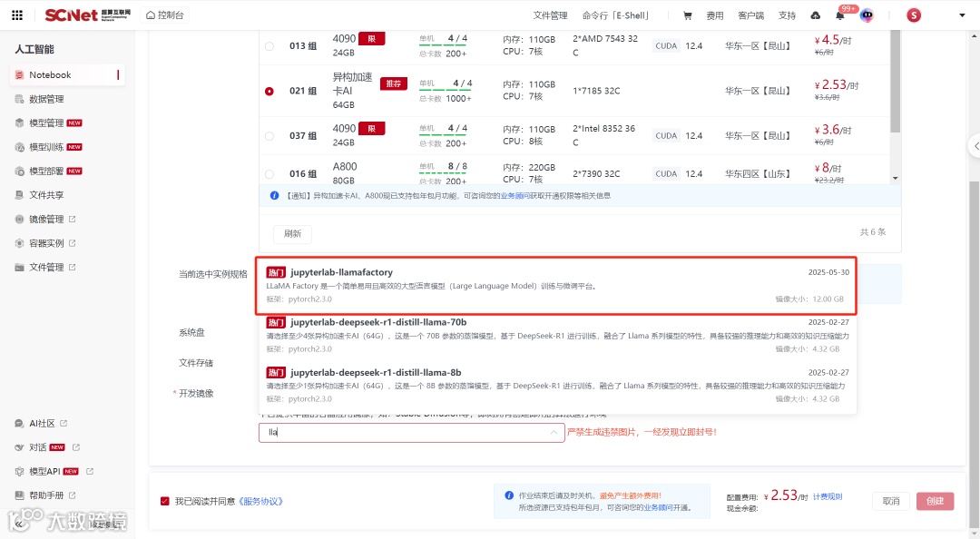The image size is (980, 539).
Task: Open 模型训练 sidebar icon
Action: pyautogui.click(x=19, y=147)
